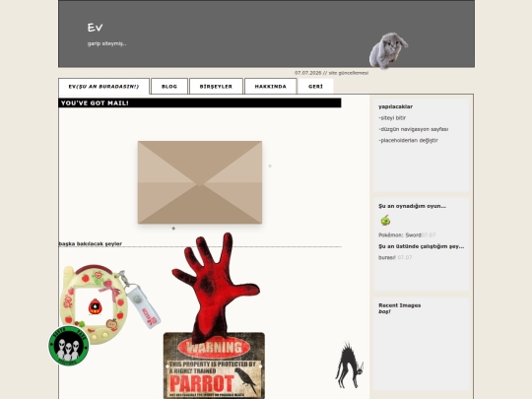Go to the HAKKINDA tab
The height and width of the screenshot is (399, 532).
point(270,87)
